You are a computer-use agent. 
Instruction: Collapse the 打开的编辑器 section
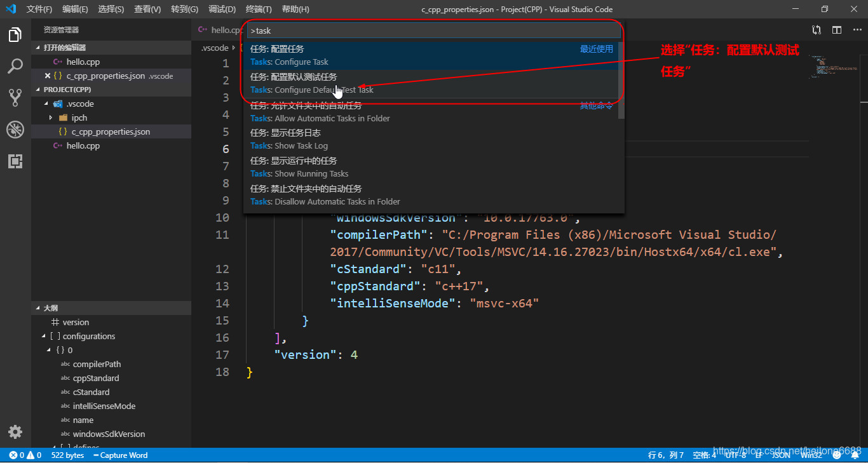111,48
